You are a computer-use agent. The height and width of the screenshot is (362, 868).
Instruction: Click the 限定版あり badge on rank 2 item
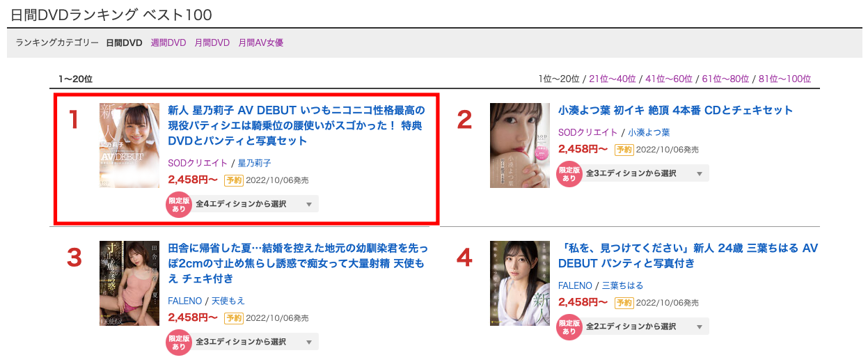(x=569, y=173)
